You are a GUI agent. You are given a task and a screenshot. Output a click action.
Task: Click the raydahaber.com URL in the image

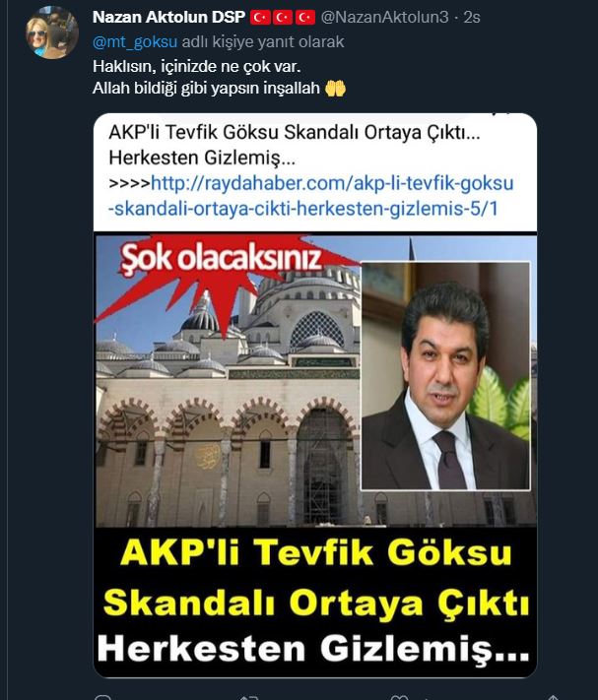tap(311, 196)
